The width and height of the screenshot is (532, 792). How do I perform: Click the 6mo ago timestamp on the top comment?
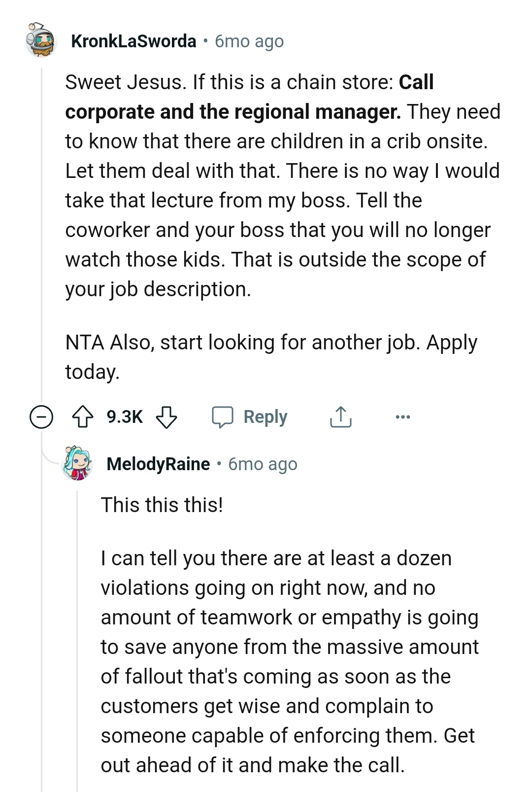249,41
